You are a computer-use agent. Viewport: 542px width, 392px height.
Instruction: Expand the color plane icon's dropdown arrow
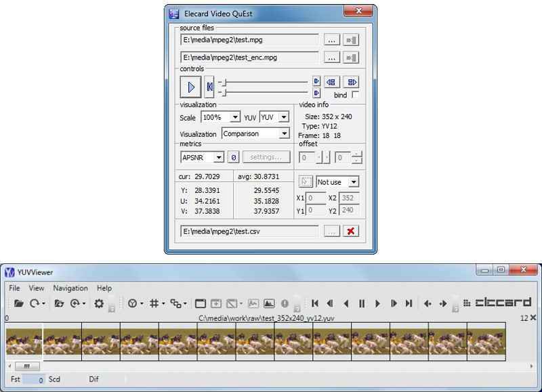coord(142,304)
